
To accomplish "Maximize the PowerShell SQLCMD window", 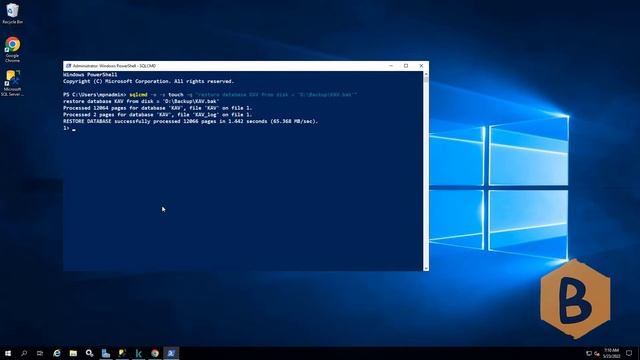I will tap(406, 66).
